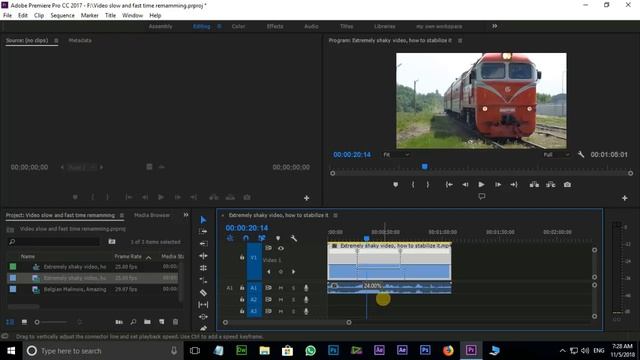The width and height of the screenshot is (640, 360).
Task: Open the Clip menu
Action: 39,15
